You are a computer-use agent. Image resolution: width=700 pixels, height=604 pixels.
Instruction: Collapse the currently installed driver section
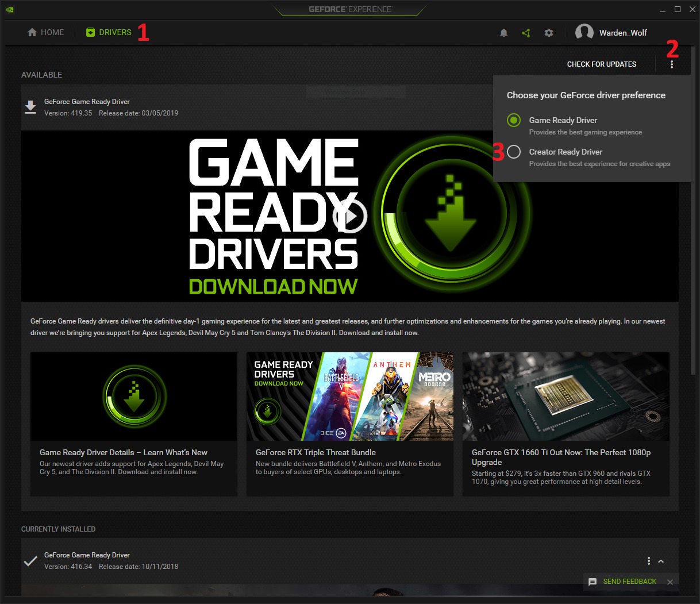click(661, 561)
